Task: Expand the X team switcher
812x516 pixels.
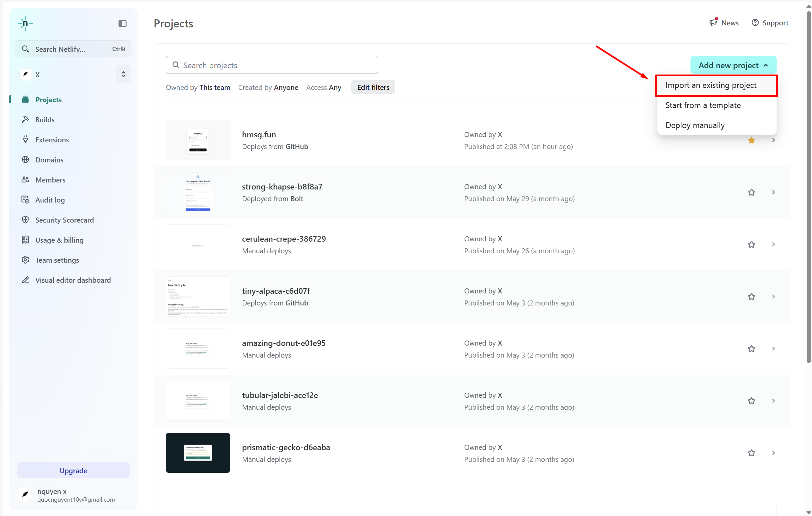Action: coord(123,74)
